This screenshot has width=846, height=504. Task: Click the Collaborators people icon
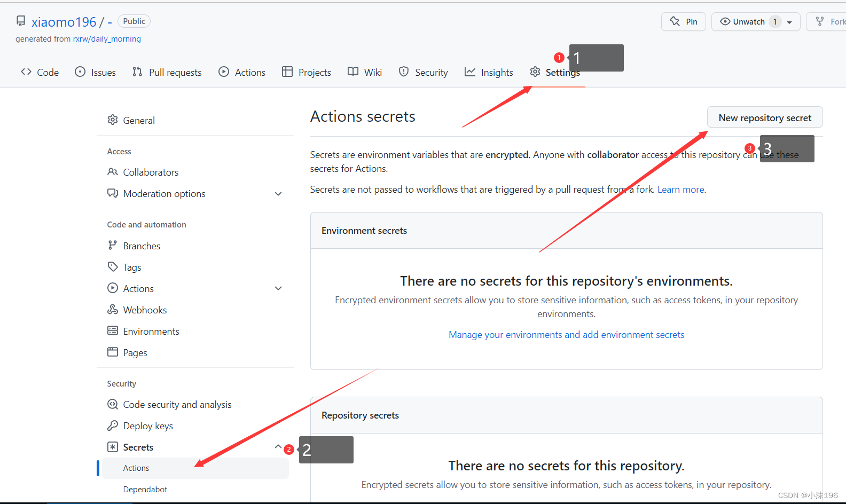(113, 172)
